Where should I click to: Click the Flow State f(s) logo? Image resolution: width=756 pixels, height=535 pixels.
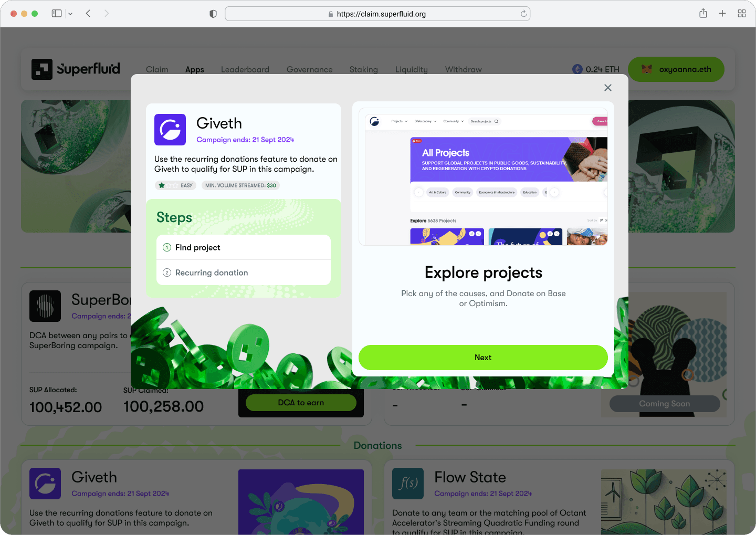pyautogui.click(x=408, y=484)
